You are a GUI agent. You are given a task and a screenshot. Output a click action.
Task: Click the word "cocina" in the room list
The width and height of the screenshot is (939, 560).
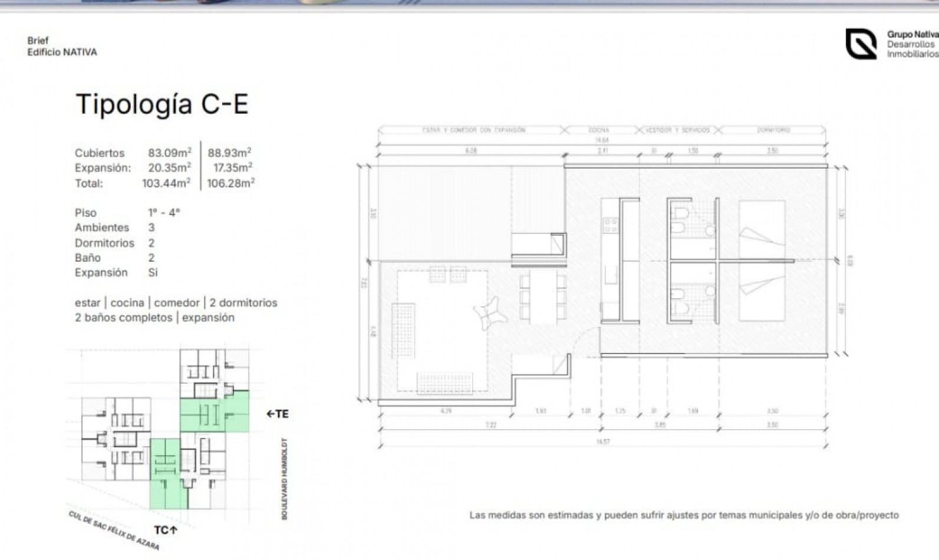pyautogui.click(x=127, y=303)
